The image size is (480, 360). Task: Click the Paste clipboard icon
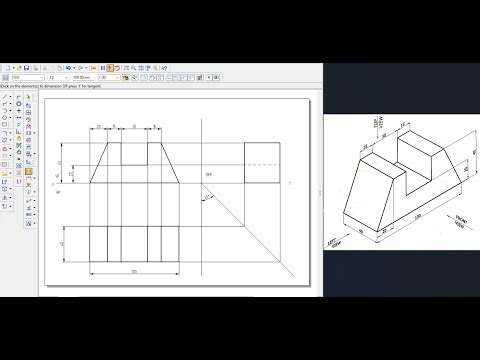coord(59,68)
